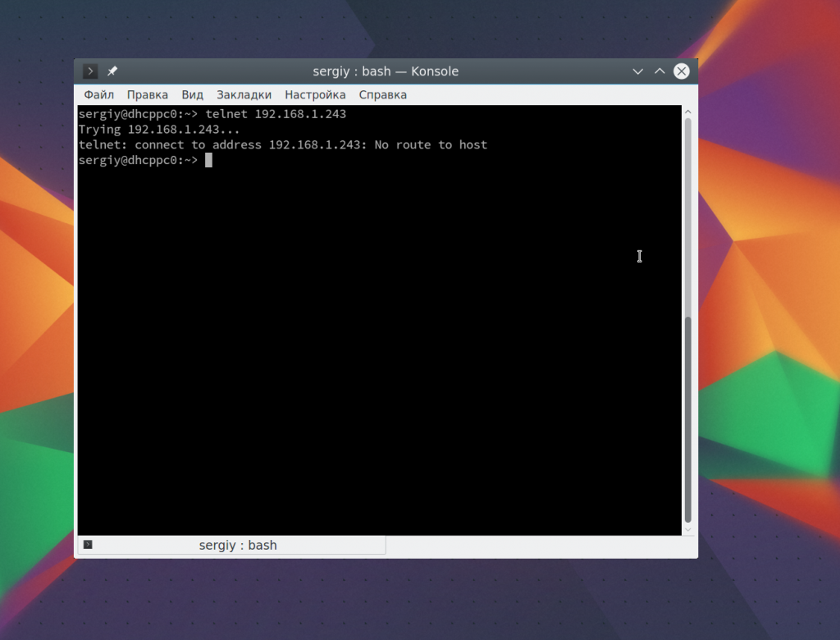Maximize the Konsole window
The image size is (840, 640).
point(660,71)
